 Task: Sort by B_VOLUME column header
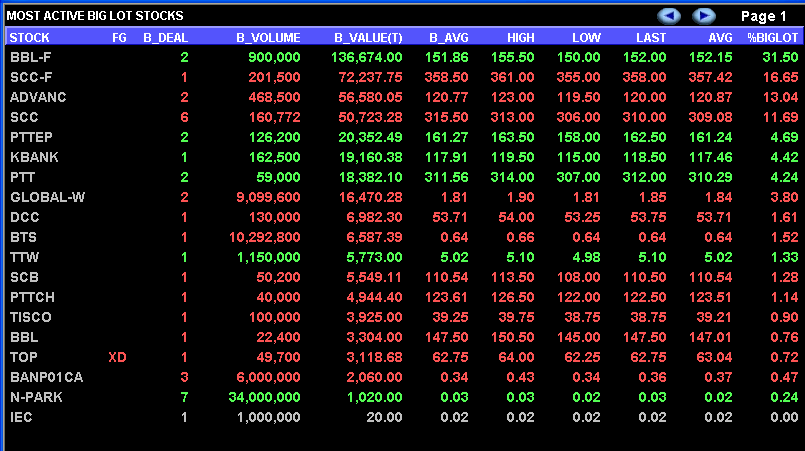coord(268,37)
